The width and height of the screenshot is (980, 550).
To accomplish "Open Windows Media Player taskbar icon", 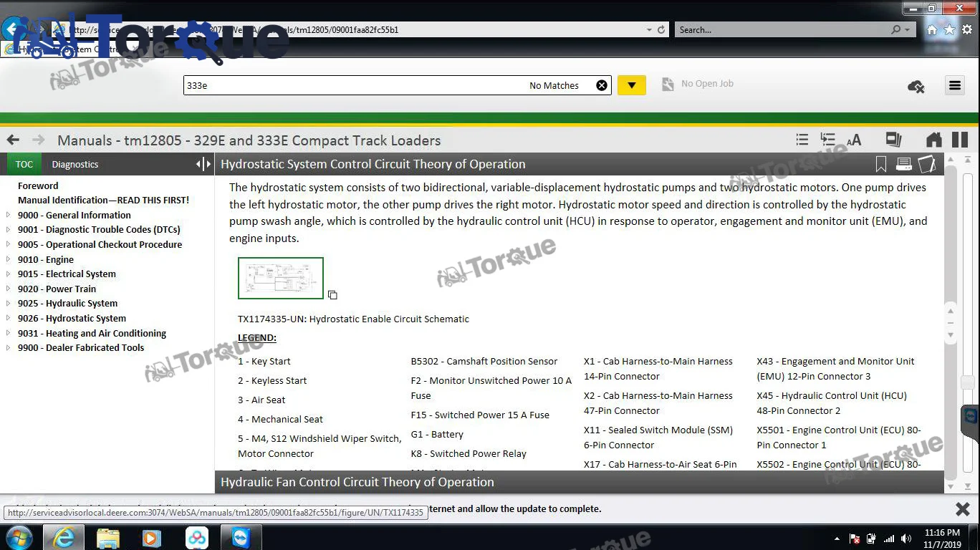I will (x=152, y=538).
